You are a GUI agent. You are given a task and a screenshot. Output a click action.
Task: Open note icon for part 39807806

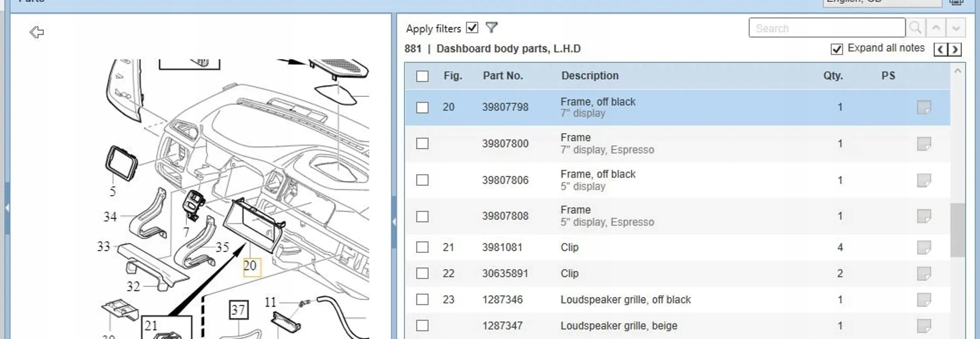[924, 180]
